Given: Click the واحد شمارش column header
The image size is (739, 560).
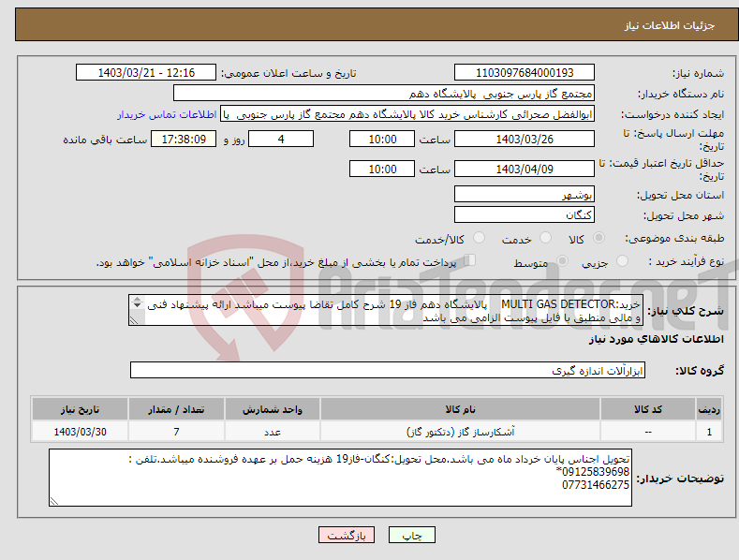Looking at the screenshot, I should [273, 409].
